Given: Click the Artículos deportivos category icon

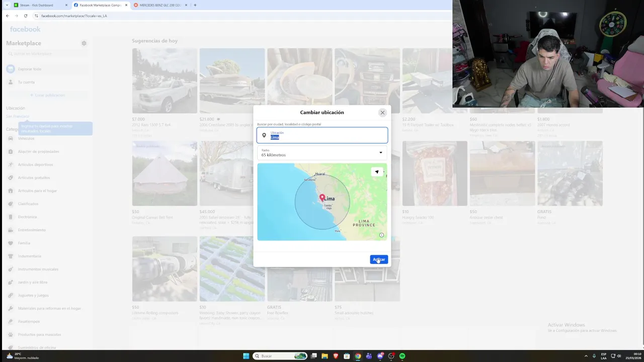Looking at the screenshot, I should point(11,164).
